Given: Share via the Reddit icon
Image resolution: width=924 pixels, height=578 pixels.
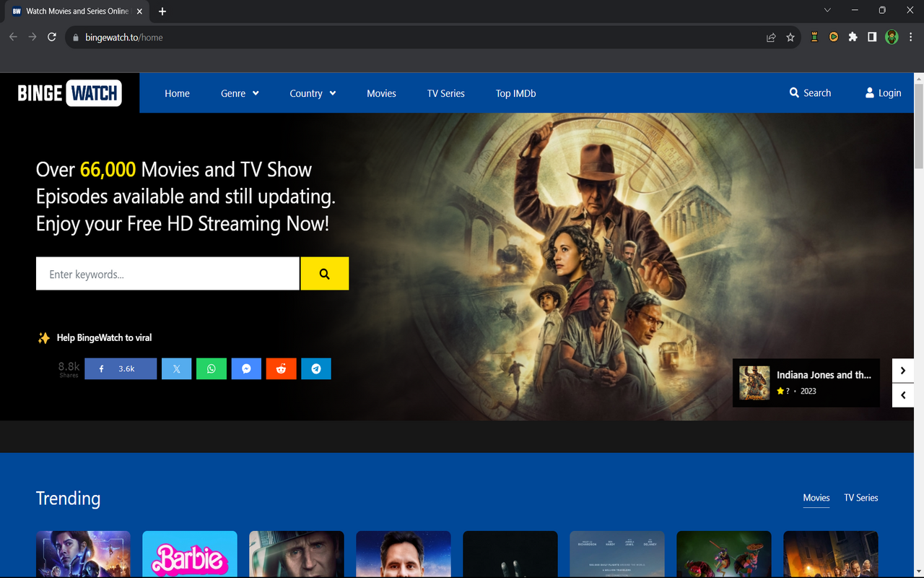Looking at the screenshot, I should [x=282, y=368].
